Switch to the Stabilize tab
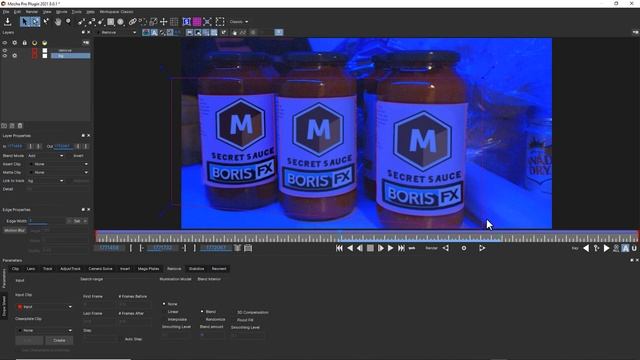Screen dimensions: 640x360 pyautogui.click(x=196, y=269)
